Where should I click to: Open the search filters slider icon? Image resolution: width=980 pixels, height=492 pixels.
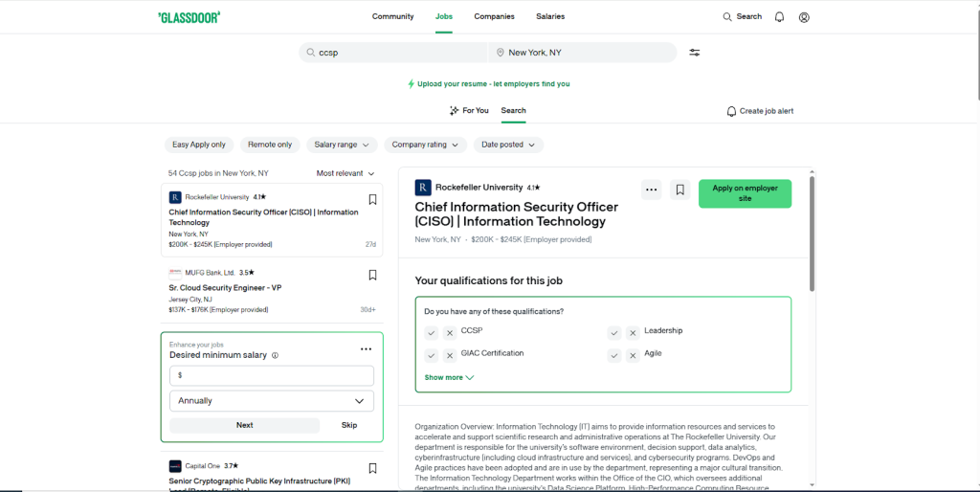click(695, 53)
